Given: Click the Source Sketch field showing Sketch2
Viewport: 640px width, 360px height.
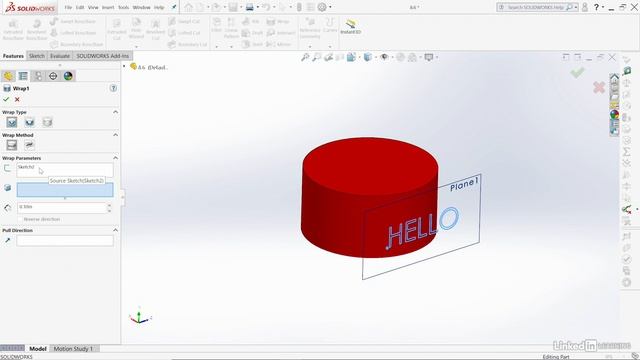Looking at the screenshot, I should 65,170.
